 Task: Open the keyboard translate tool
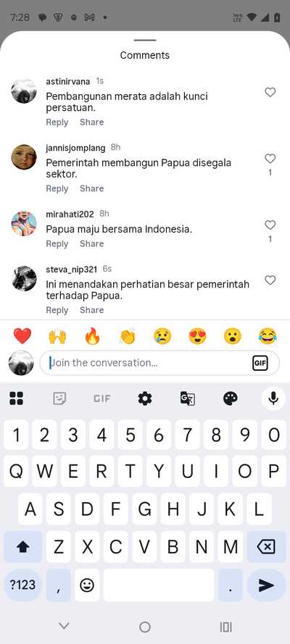pos(187,398)
